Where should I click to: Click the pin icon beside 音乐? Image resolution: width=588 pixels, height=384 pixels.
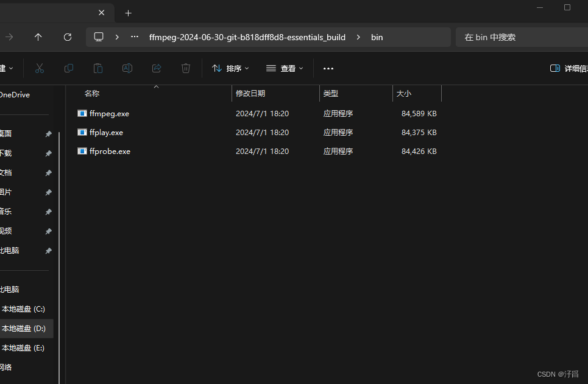(48, 212)
